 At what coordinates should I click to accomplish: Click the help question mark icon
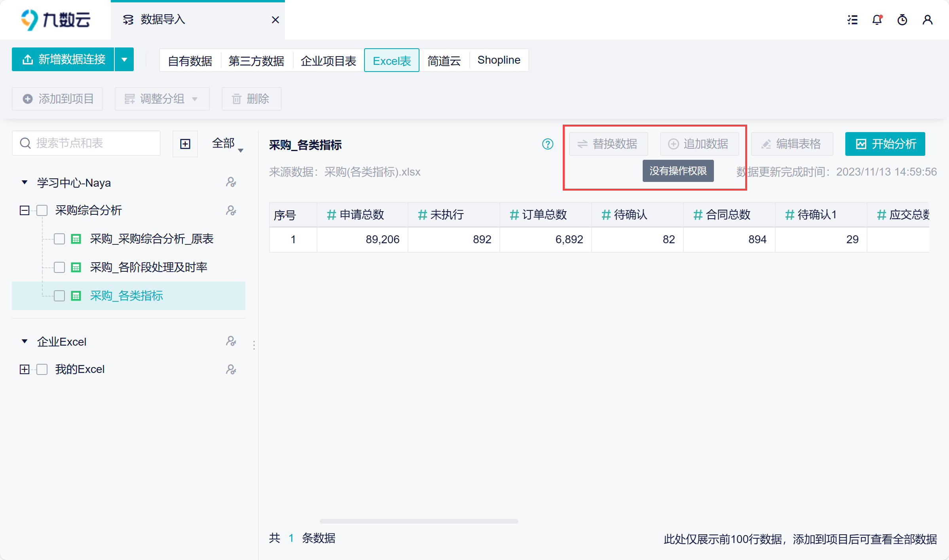pos(547,144)
